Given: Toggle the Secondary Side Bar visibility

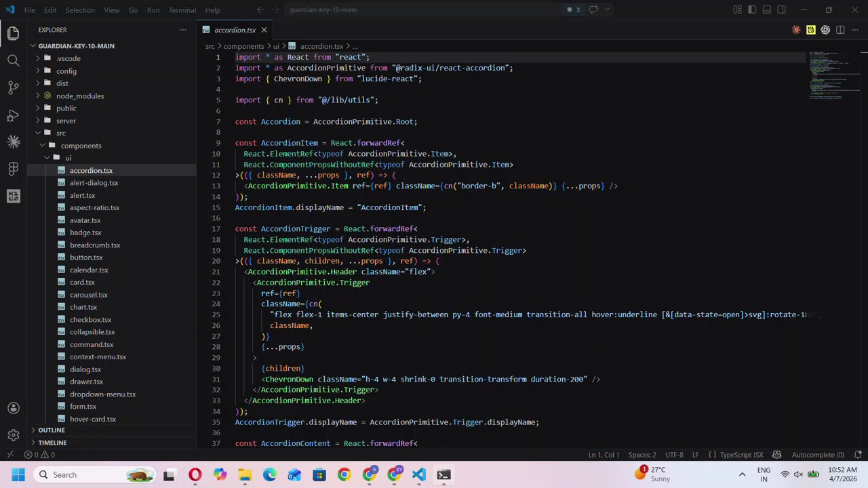Looking at the screenshot, I should coord(782,9).
